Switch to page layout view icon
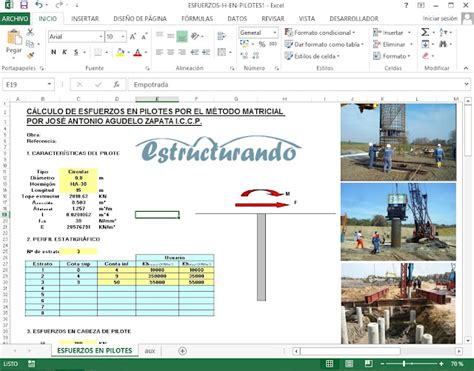This screenshot has height=371, width=474. 349,364
